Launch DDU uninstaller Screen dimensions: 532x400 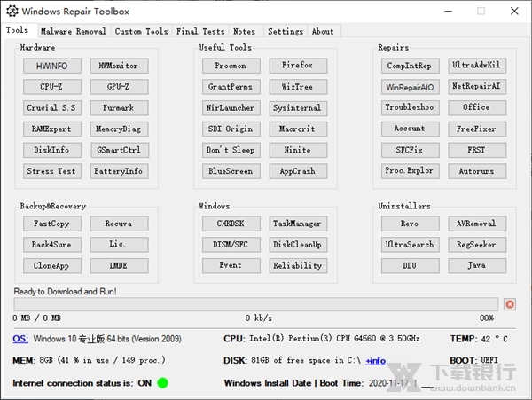pos(411,266)
